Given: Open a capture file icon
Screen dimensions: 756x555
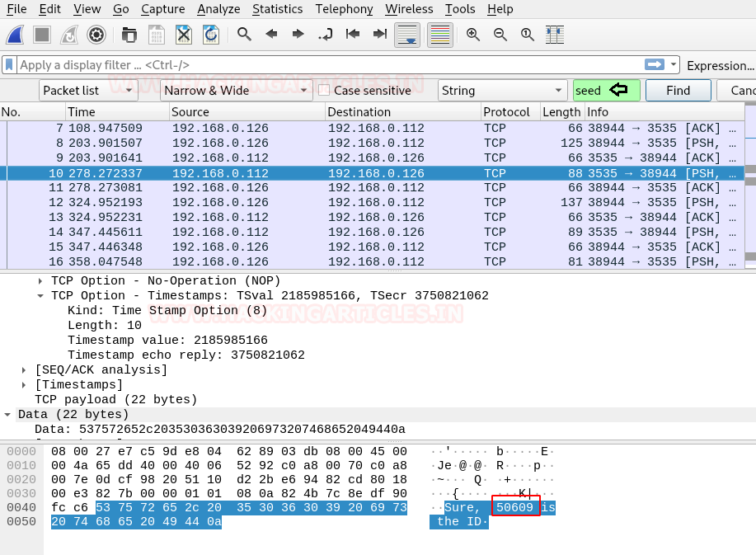Looking at the screenshot, I should click(x=129, y=35).
